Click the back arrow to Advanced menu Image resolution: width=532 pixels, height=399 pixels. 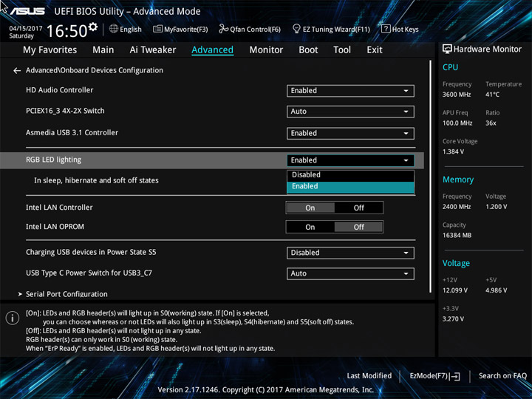pyautogui.click(x=16, y=71)
